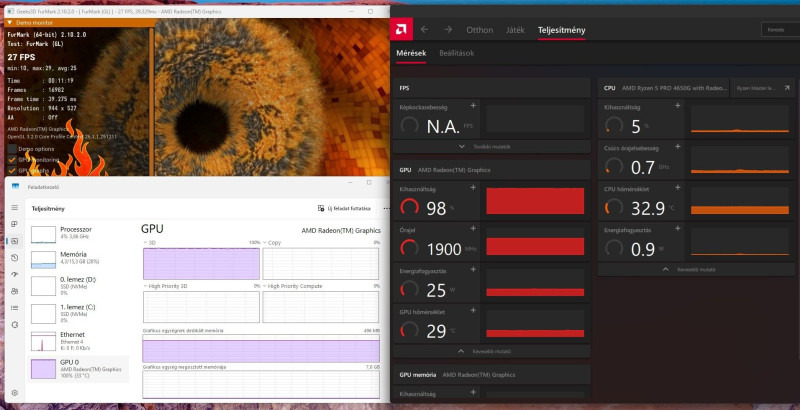Expand További mutatók under FPS
The image size is (800, 410).
[485, 147]
